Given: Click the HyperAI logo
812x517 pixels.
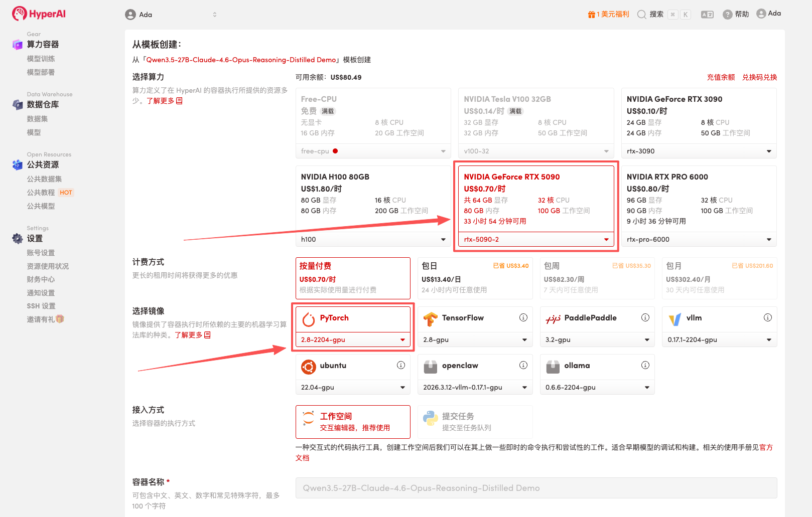Looking at the screenshot, I should pos(39,14).
